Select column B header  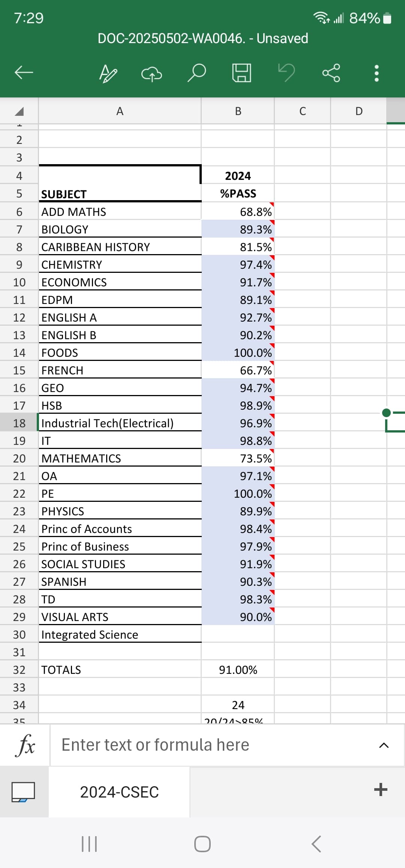click(238, 111)
